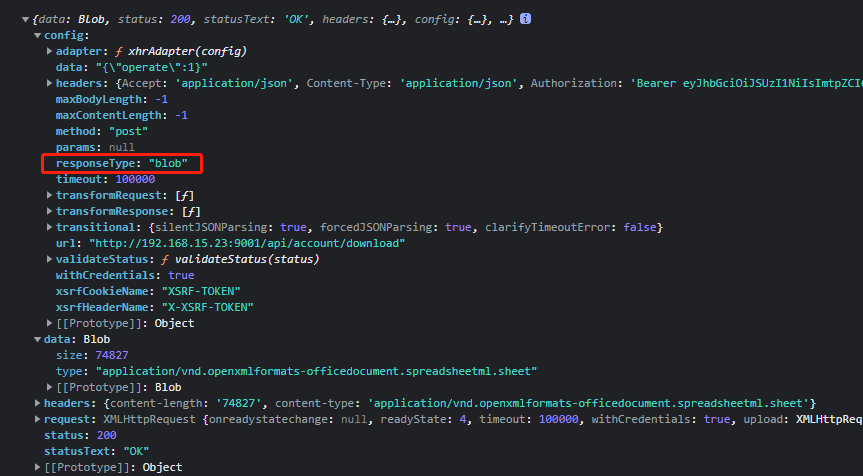Click the Blob type spreadsheetml.sheet string

(x=316, y=371)
